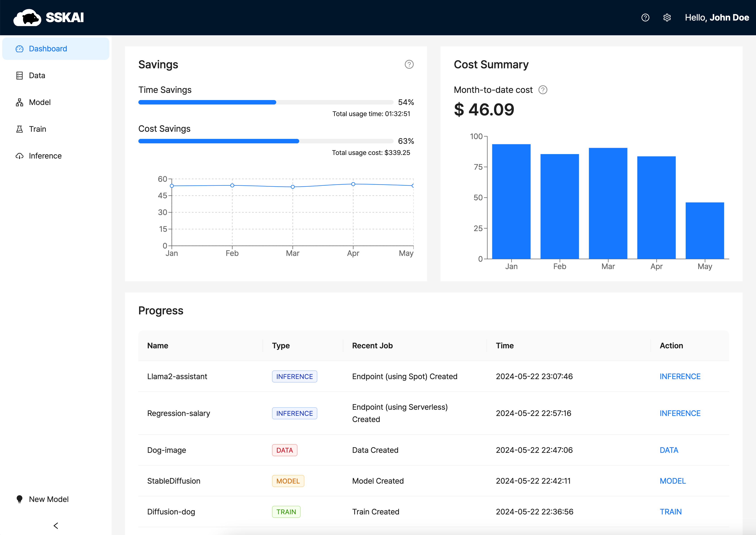Click the Time Savings progress bar
The height and width of the screenshot is (535, 756).
click(x=266, y=102)
